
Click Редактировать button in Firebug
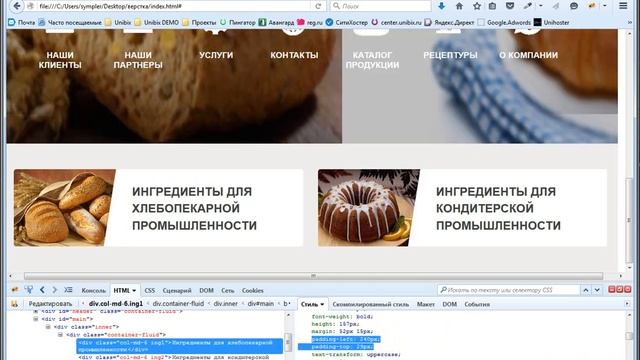50,304
